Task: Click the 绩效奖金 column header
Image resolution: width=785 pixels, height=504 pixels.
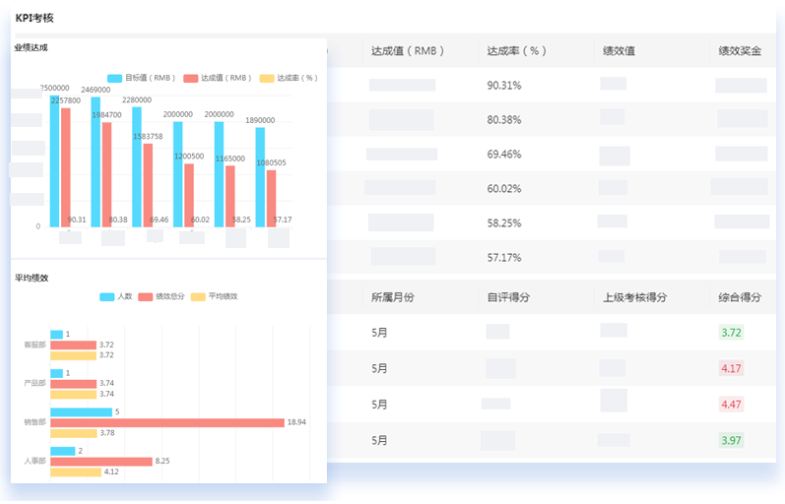Action: click(x=740, y=51)
